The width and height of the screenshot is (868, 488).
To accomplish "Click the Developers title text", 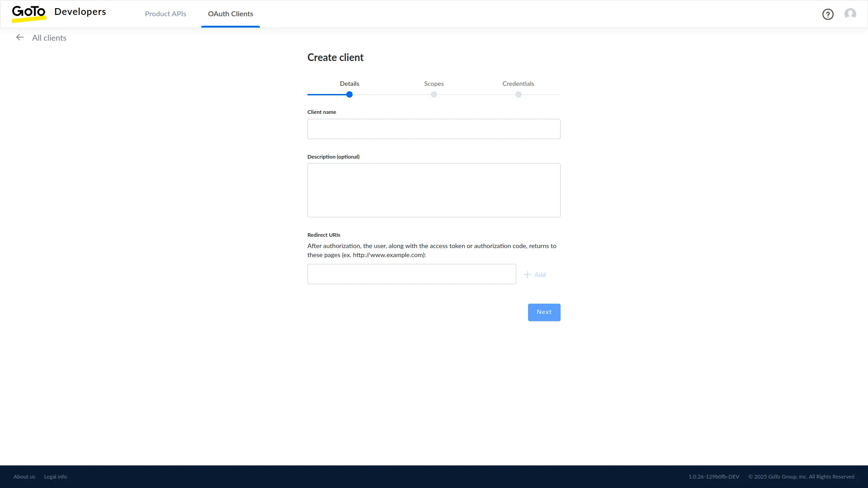I will [80, 12].
